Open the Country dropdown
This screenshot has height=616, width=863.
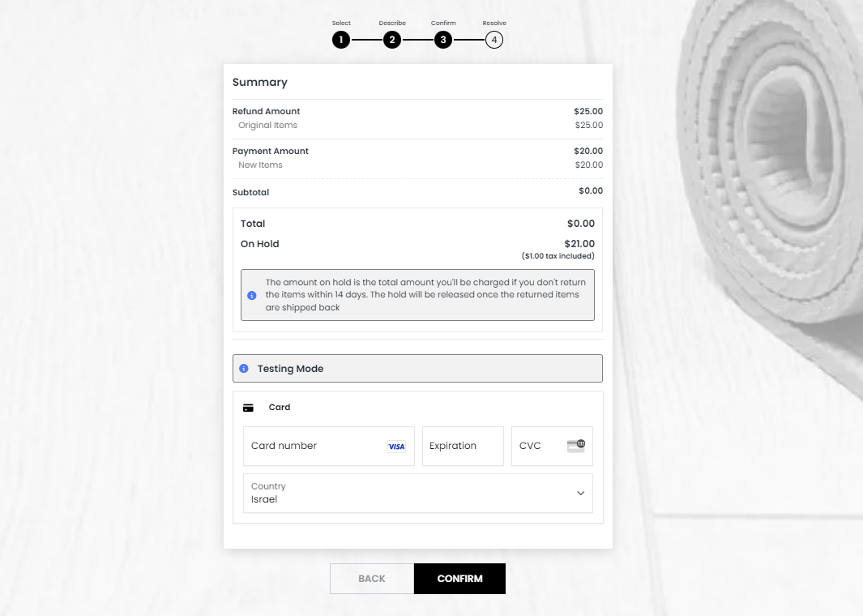point(417,493)
